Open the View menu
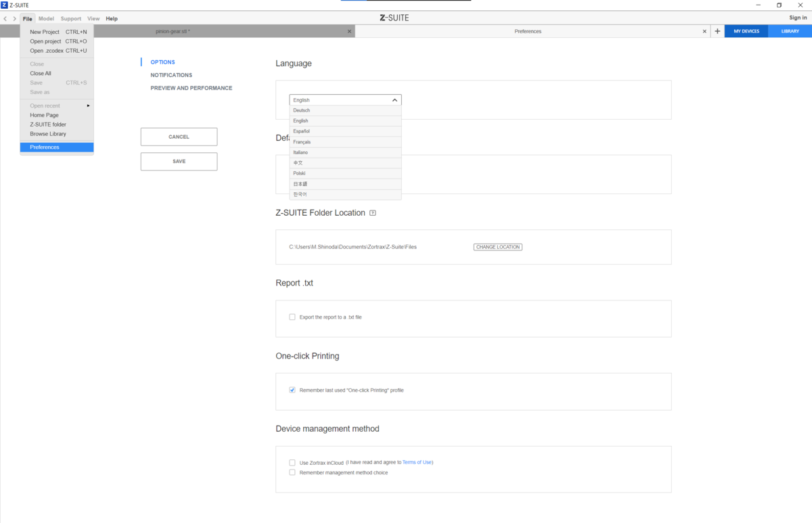This screenshot has width=812, height=523. (93, 19)
